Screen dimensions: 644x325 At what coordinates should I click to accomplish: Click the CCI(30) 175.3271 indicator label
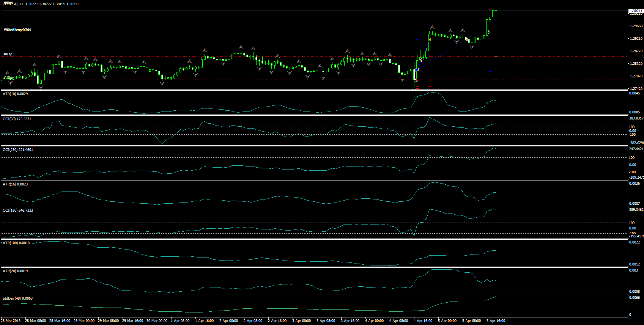tap(17, 119)
